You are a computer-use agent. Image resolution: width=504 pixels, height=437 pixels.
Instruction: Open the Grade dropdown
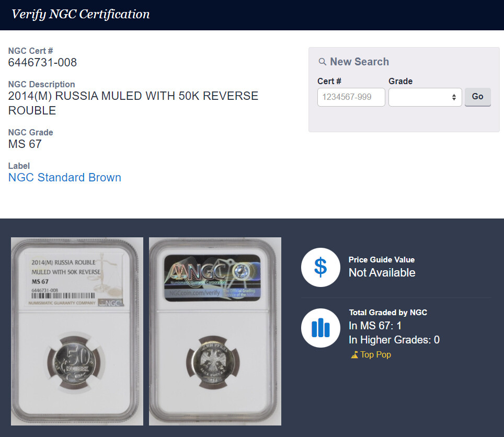(x=425, y=97)
